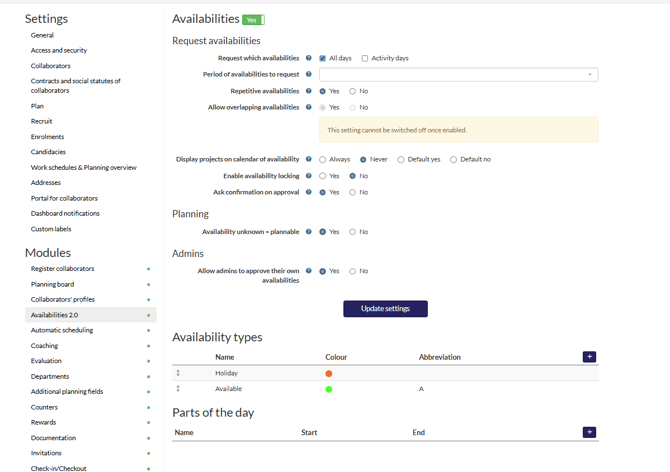Image resolution: width=670 pixels, height=472 pixels.
Task: Click help icon for Enable availability locking
Action: [309, 176]
